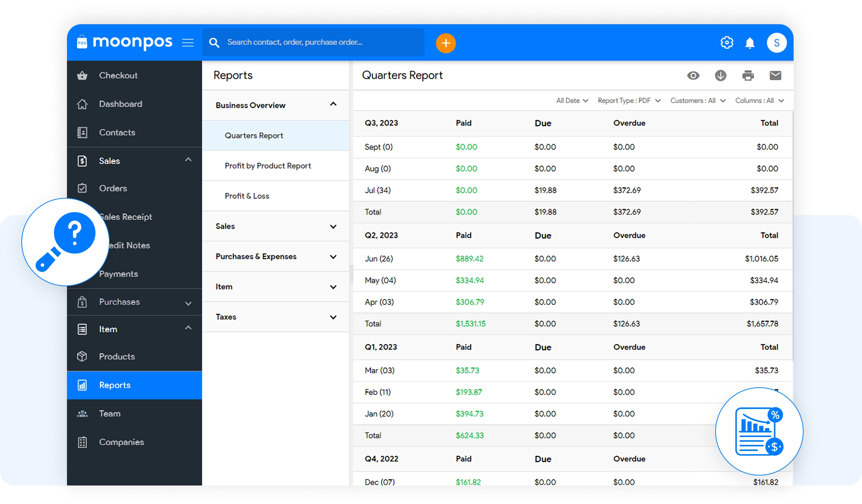Expand Purchases & Expenses report group

click(x=333, y=257)
